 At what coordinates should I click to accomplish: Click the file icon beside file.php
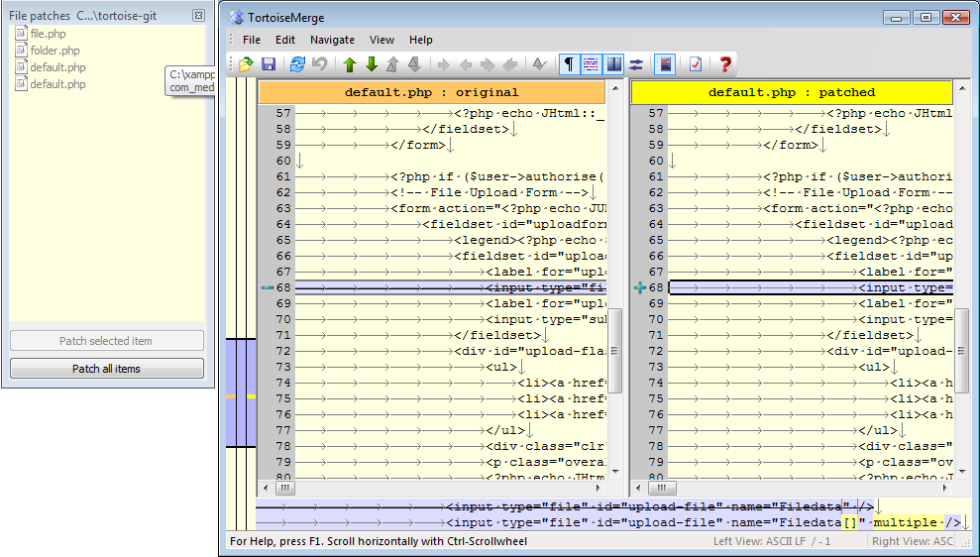pos(21,33)
